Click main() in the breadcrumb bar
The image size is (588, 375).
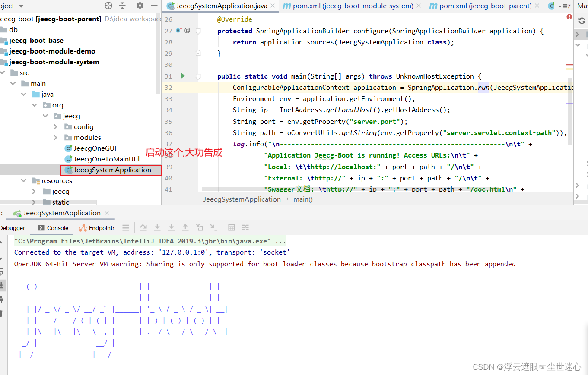(x=303, y=199)
